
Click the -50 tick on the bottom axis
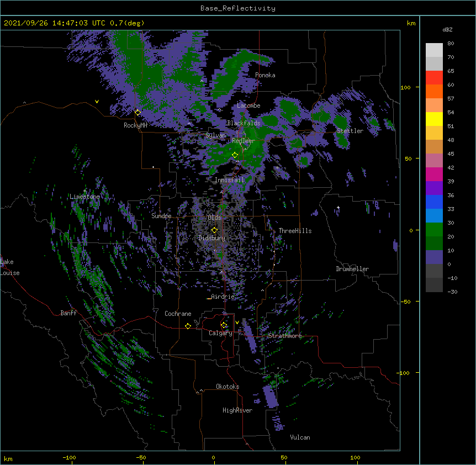141,457
